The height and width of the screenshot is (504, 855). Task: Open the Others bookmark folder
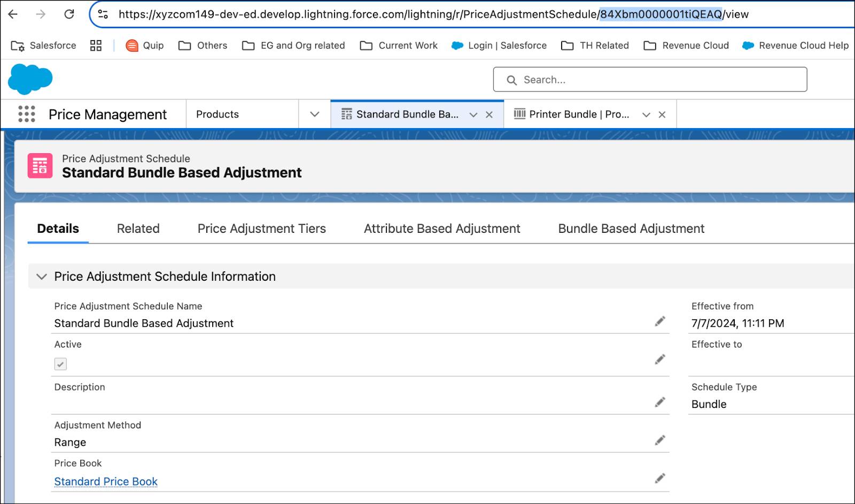[203, 45]
